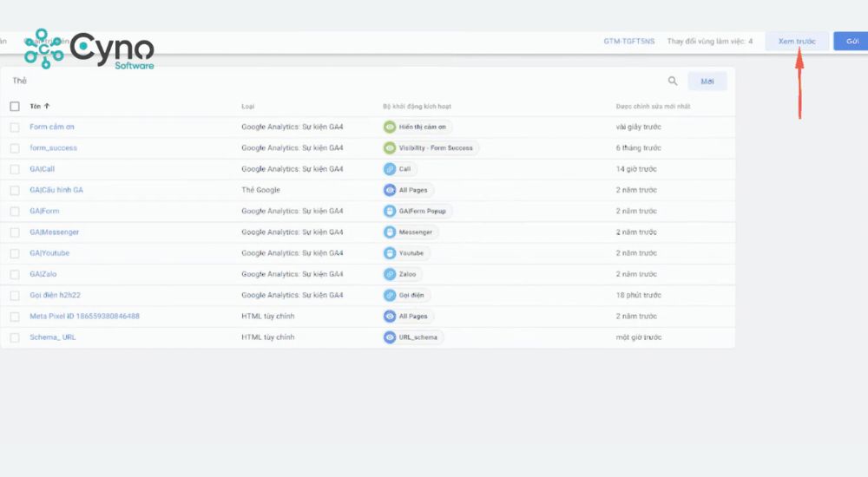Check the box for Form cảm ơn tag
This screenshot has height=477, width=868.
click(15, 127)
